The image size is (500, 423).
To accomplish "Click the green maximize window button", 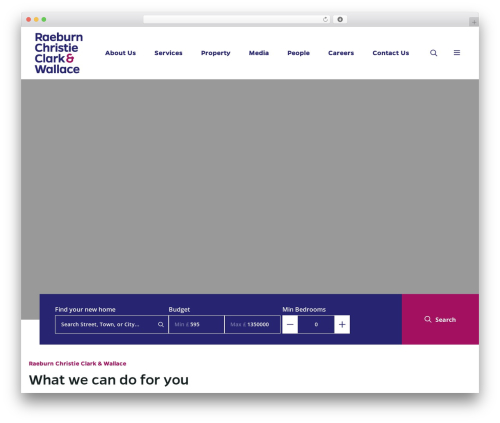I will pos(44,20).
